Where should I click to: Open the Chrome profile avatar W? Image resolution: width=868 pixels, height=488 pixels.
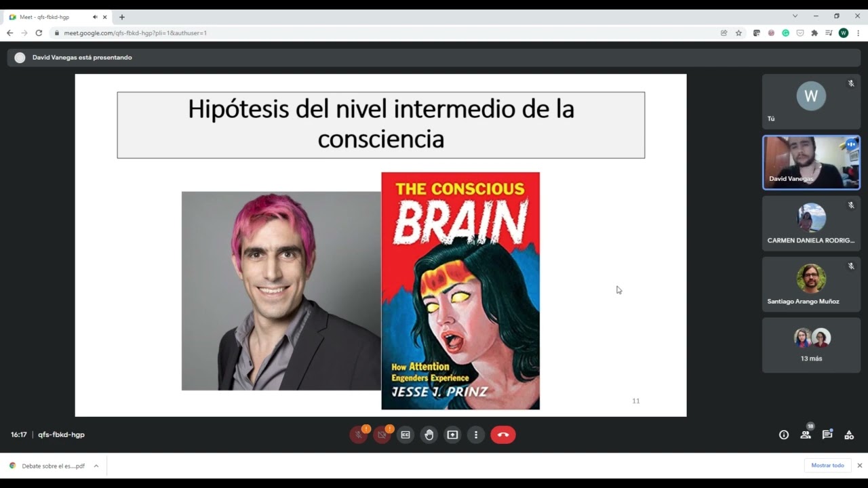[844, 33]
